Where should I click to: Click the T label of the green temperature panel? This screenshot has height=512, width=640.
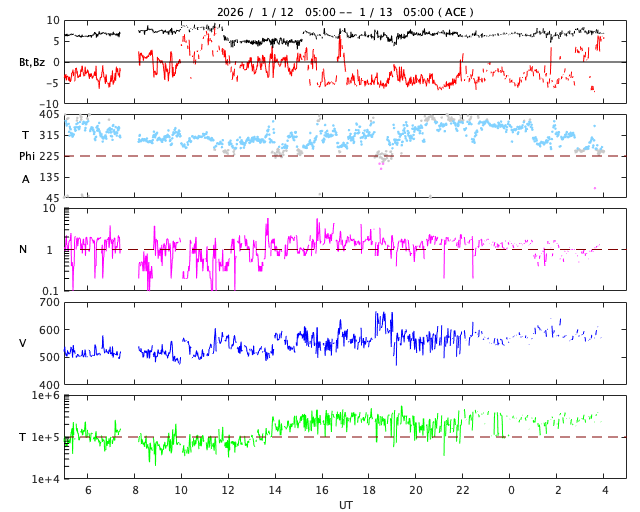tap(23, 438)
